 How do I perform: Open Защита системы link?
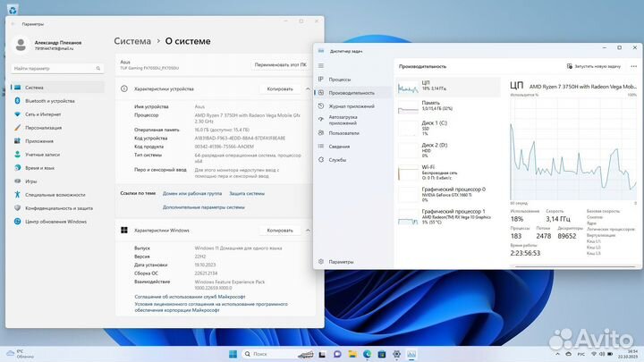click(247, 193)
